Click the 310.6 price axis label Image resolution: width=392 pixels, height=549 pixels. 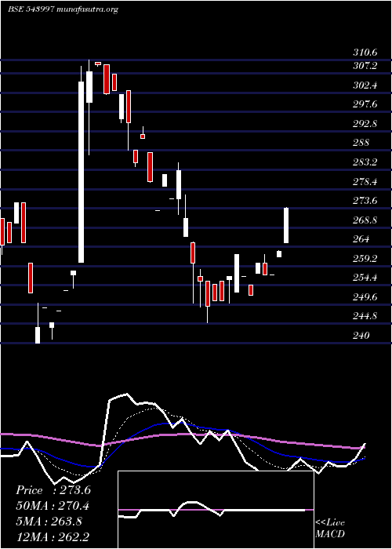pyautogui.click(x=365, y=53)
